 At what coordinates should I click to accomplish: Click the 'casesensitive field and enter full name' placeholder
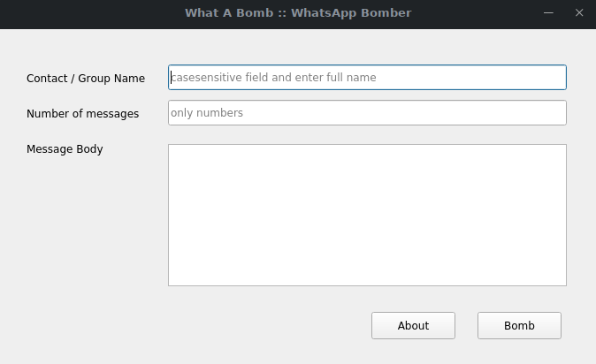(273, 78)
